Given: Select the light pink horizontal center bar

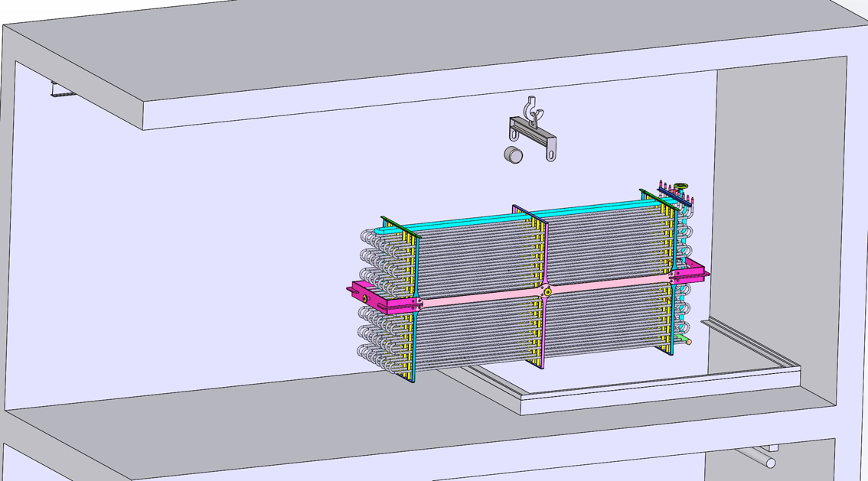Looking at the screenshot, I should pos(475,297).
